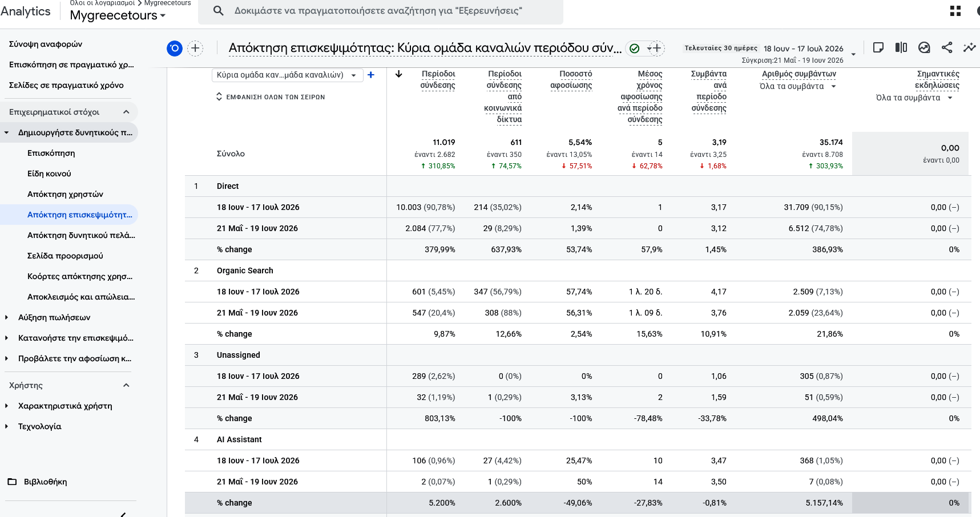The height and width of the screenshot is (517, 980).
Task: Open Όλα τα συμβάντα dropdown under Αριθμός συμβάντων
Action: click(798, 86)
